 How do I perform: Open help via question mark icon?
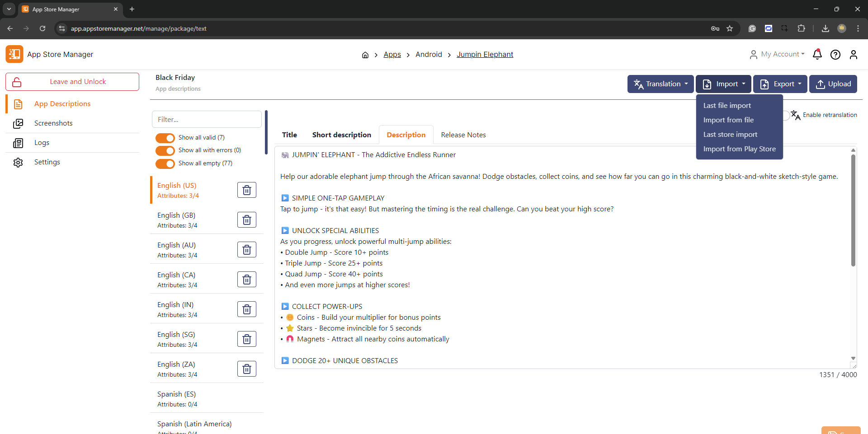click(835, 55)
